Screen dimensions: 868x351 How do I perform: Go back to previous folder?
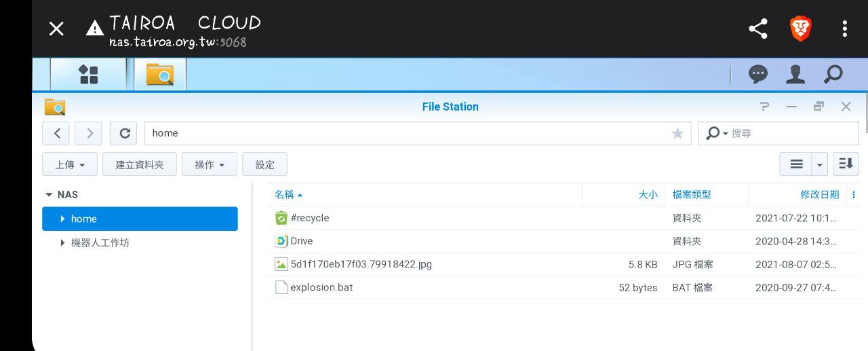tap(56, 133)
